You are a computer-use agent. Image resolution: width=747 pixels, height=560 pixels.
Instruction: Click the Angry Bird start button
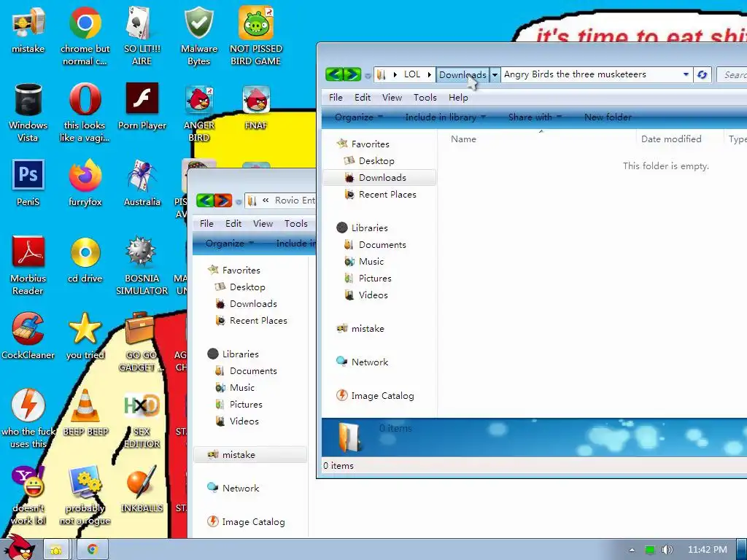pos(20,548)
